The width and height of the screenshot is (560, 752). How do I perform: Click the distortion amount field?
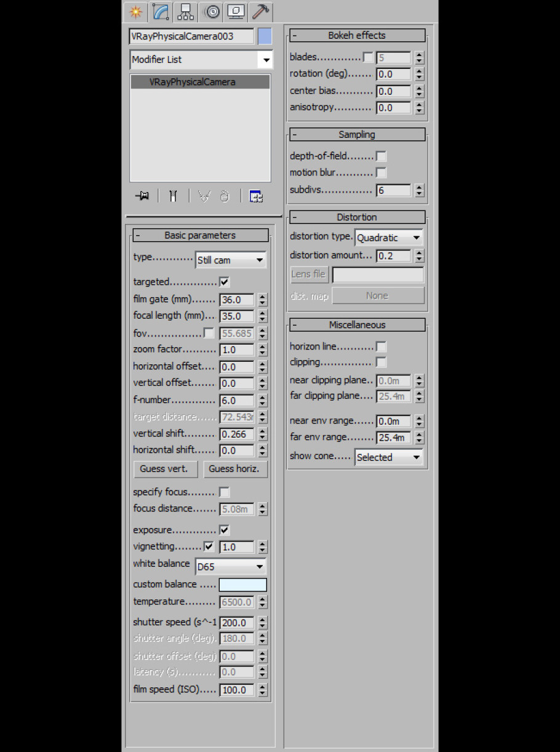394,255
